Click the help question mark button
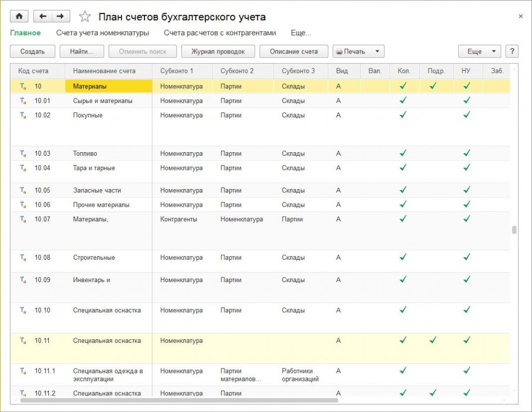This screenshot has width=532, height=412. click(x=512, y=51)
